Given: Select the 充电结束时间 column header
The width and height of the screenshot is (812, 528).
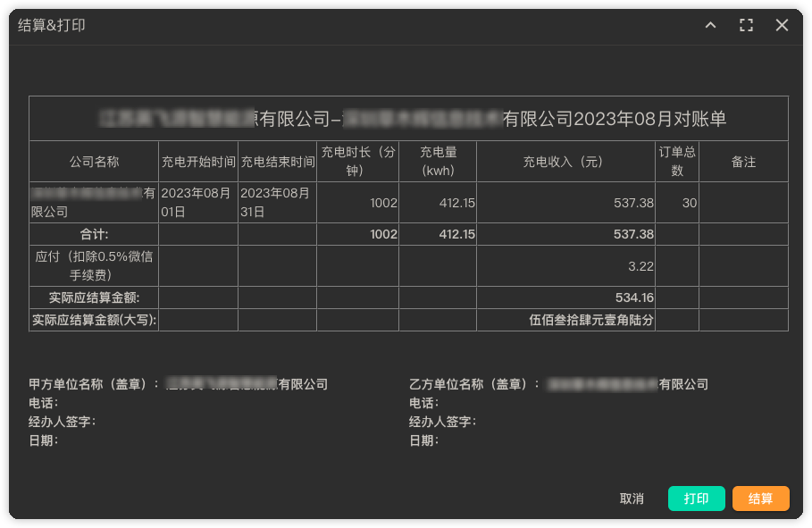Looking at the screenshot, I should [x=278, y=162].
